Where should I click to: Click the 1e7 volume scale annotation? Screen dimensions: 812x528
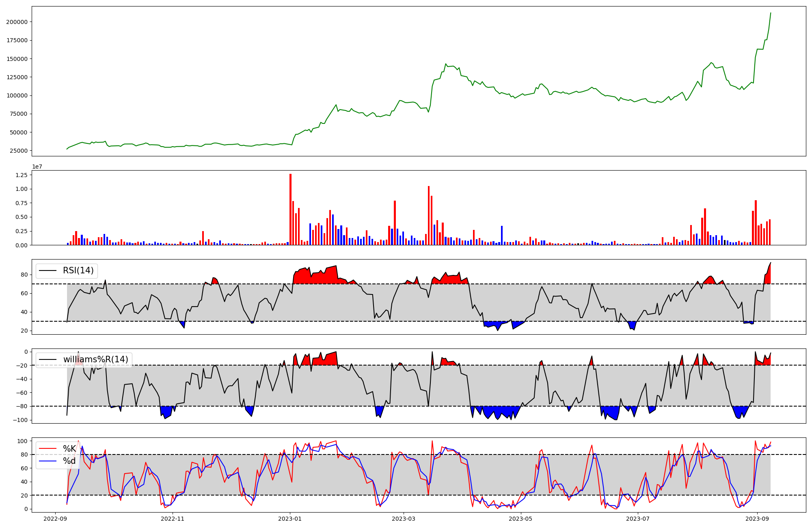37,167
